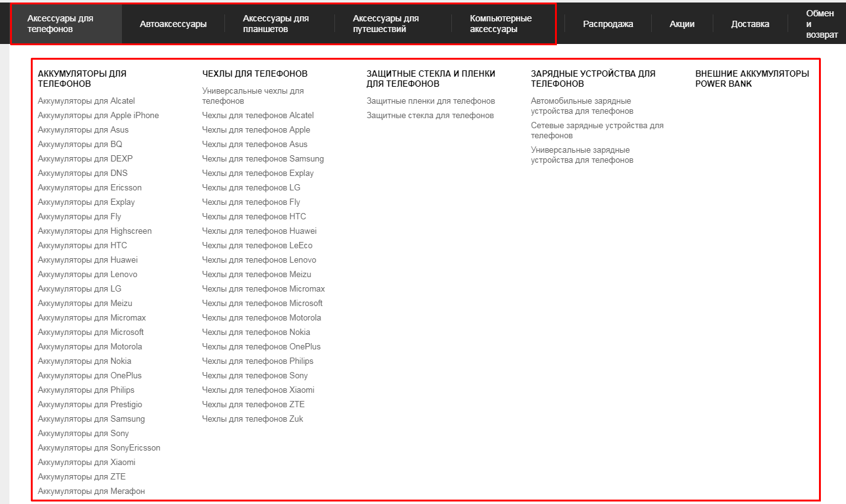Open the Аксессуары для планшетов menu
The image size is (846, 504).
coord(276,24)
